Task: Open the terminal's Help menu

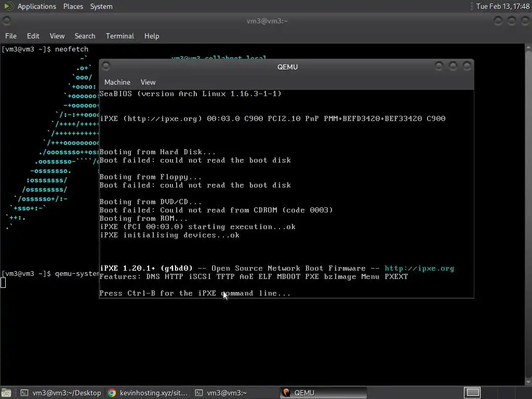Action: pos(152,36)
